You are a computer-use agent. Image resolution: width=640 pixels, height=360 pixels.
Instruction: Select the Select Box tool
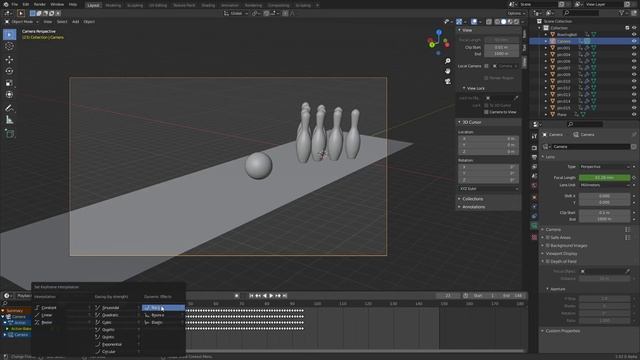pyautogui.click(x=9, y=35)
